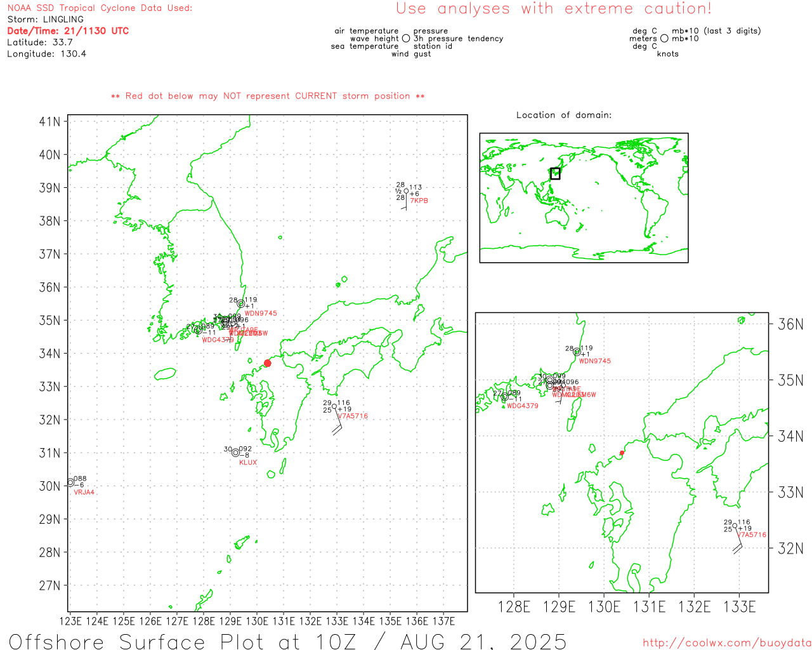Screen dimensions: 812x650
Task: Click the 7KPB station id label
Action: click(x=419, y=201)
